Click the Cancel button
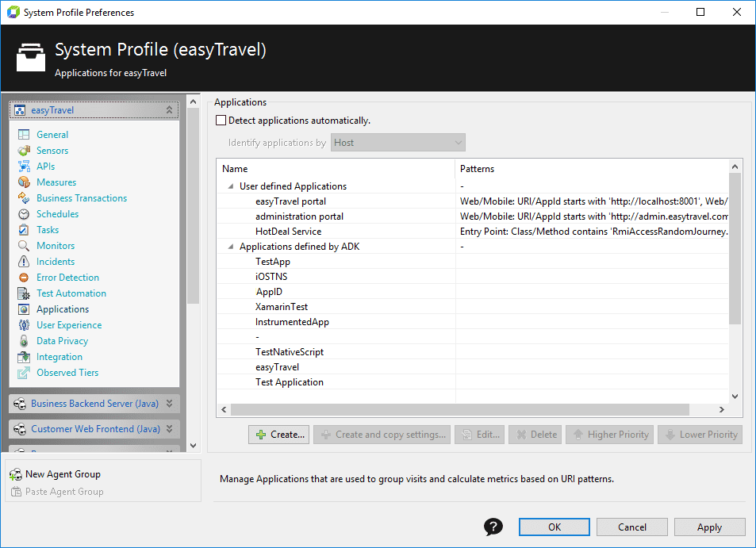756x548 pixels. point(632,527)
